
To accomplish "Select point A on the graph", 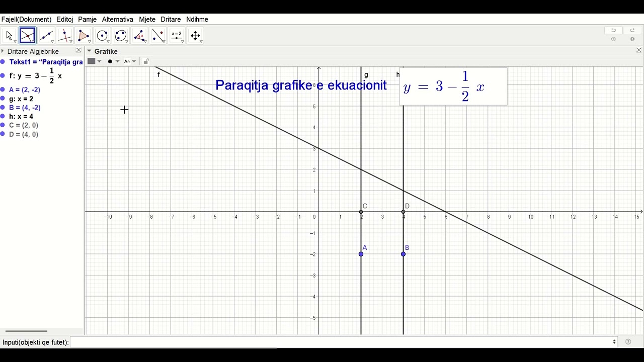I will tap(361, 254).
